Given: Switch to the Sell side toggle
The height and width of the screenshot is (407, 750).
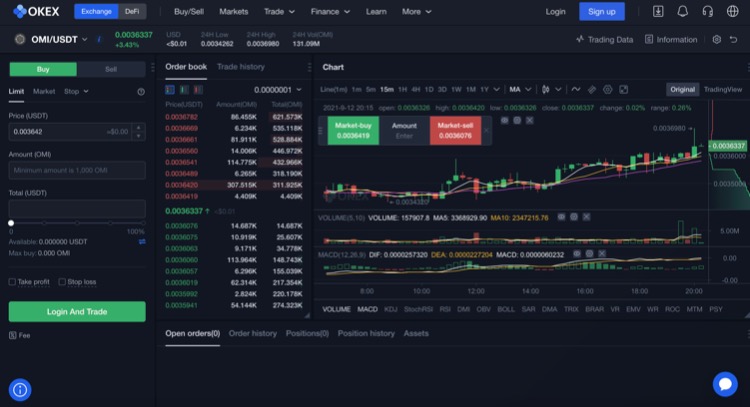Looking at the screenshot, I should [111, 69].
